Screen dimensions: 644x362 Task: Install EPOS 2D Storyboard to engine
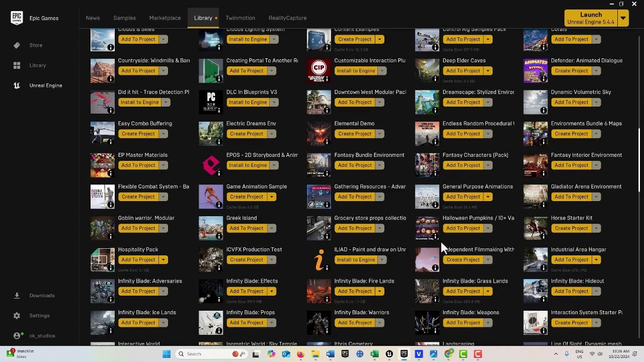(x=248, y=165)
